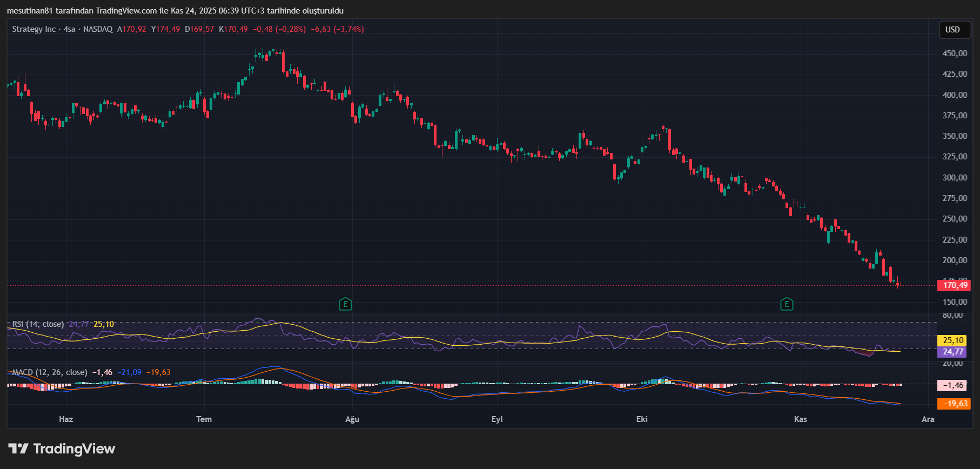Select the MACD (12, 26, close) indicator label
The image size is (980, 469).
click(x=49, y=372)
